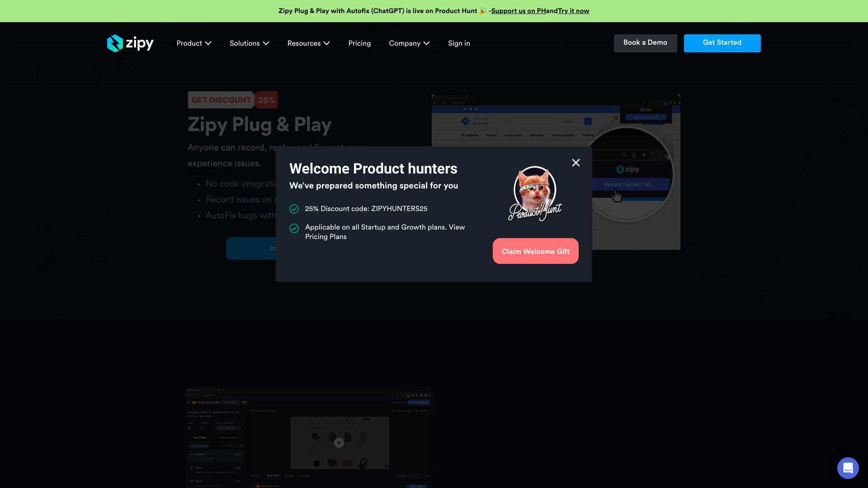The height and width of the screenshot is (488, 868).
Task: Open the Support us on PH link
Action: 519,11
